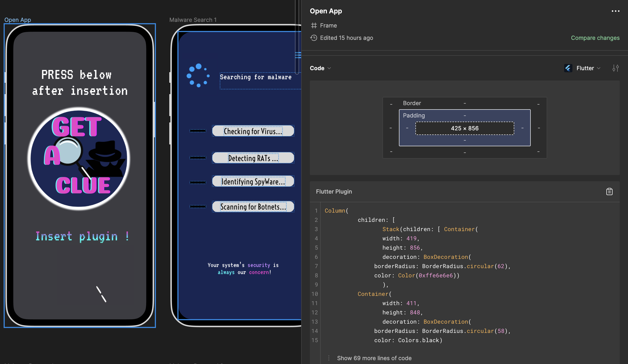
Task: Click Compare changes link
Action: [595, 38]
